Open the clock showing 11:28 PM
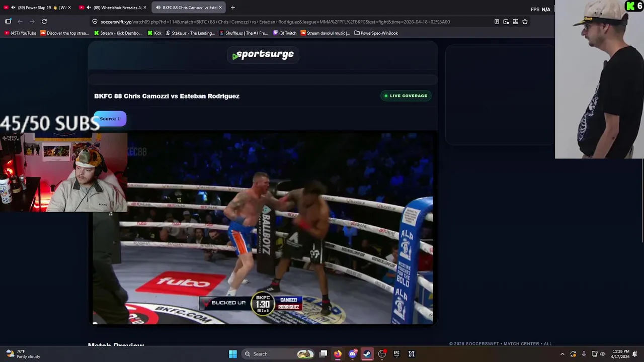 point(621,354)
